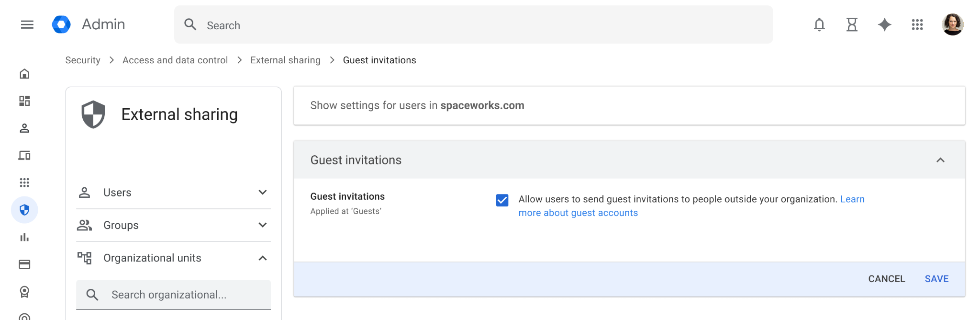Click the Billing card icon in the sidebar
The image size is (980, 320).
coord(24,264)
